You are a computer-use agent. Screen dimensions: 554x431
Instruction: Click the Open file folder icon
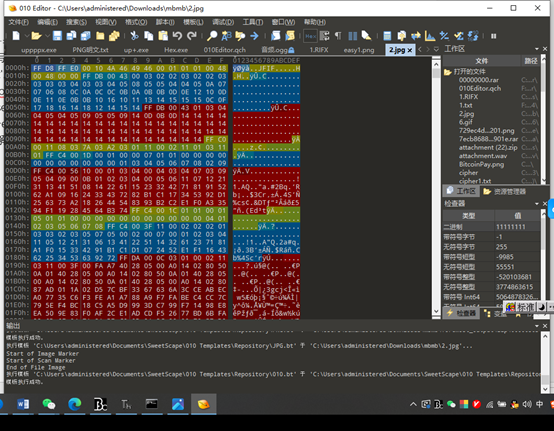click(36, 36)
